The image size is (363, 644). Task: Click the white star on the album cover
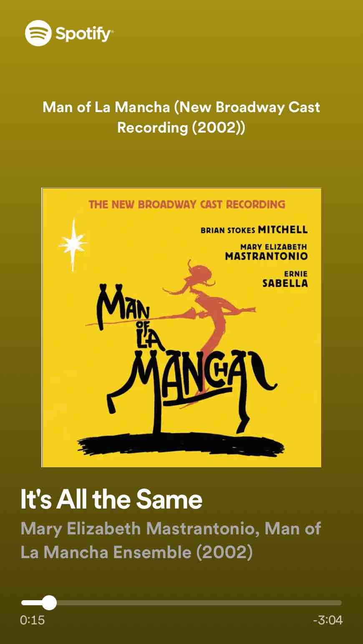coord(73,243)
